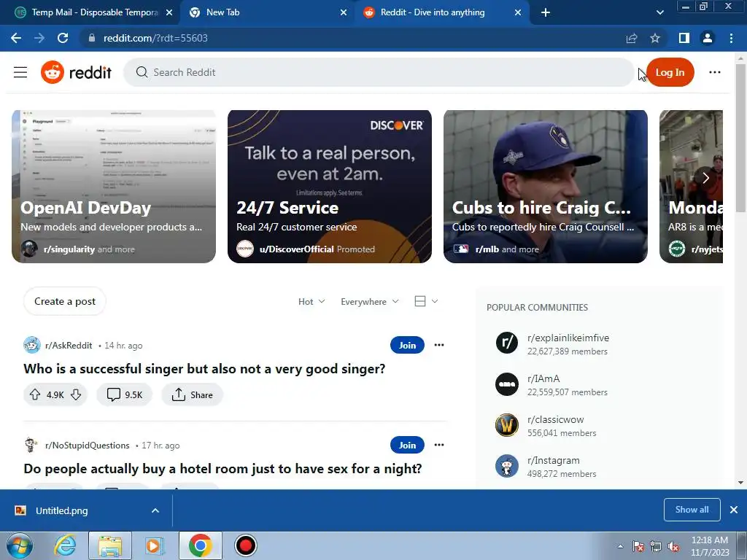
Task: Downvote the AskReddit singer post
Action: click(x=76, y=394)
